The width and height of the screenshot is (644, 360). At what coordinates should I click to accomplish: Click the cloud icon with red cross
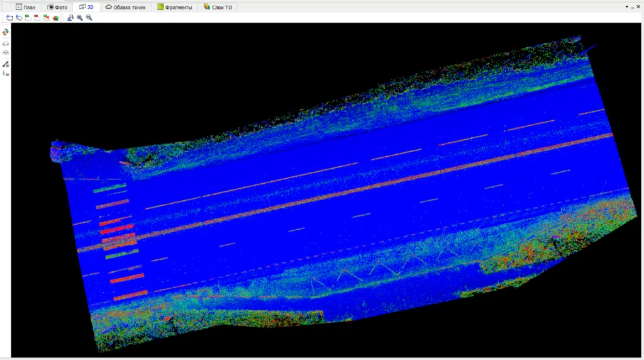(x=47, y=18)
